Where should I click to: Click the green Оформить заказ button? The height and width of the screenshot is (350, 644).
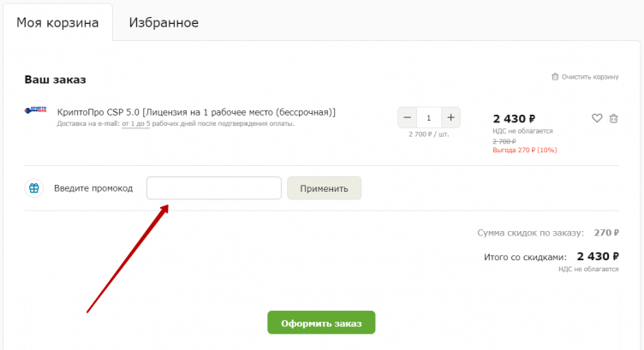[x=321, y=323]
